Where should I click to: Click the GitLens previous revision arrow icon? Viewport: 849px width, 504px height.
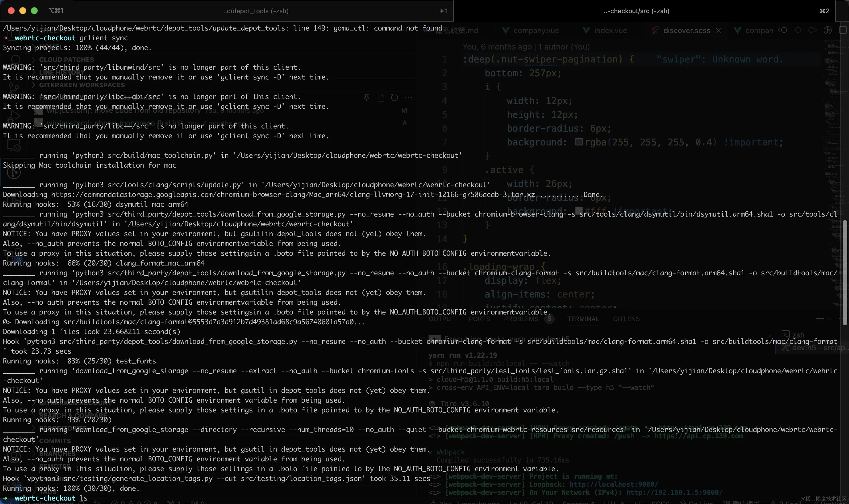(x=782, y=30)
